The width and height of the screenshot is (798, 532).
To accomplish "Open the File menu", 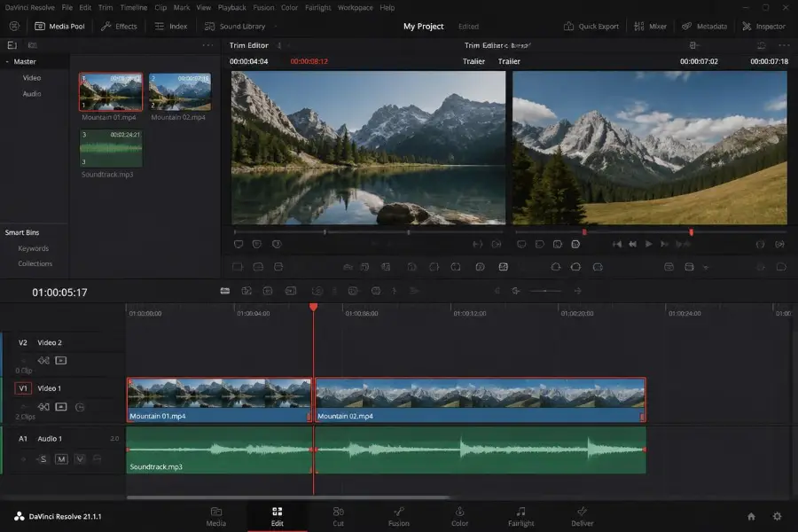I will click(66, 8).
